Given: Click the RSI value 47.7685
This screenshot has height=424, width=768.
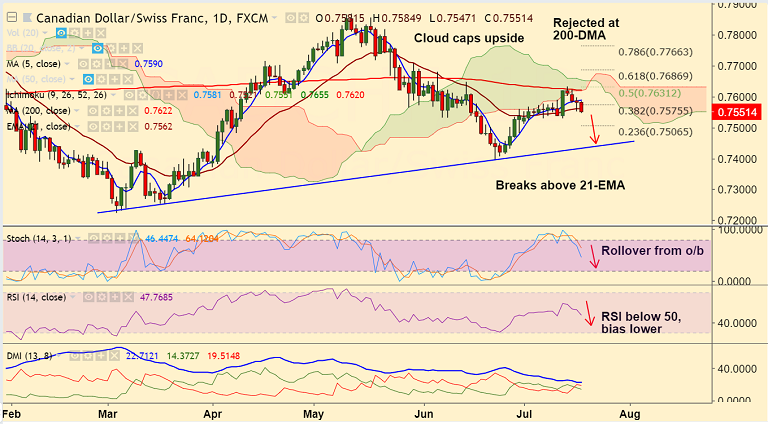Looking at the screenshot, I should (x=156, y=297).
